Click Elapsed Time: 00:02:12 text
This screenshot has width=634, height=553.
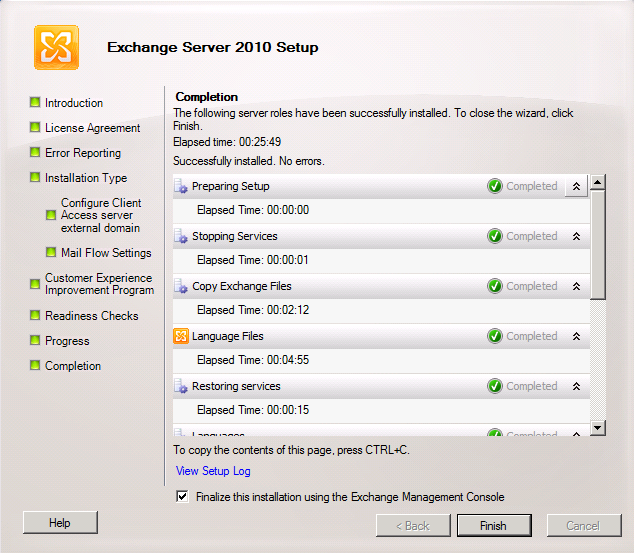click(x=253, y=310)
